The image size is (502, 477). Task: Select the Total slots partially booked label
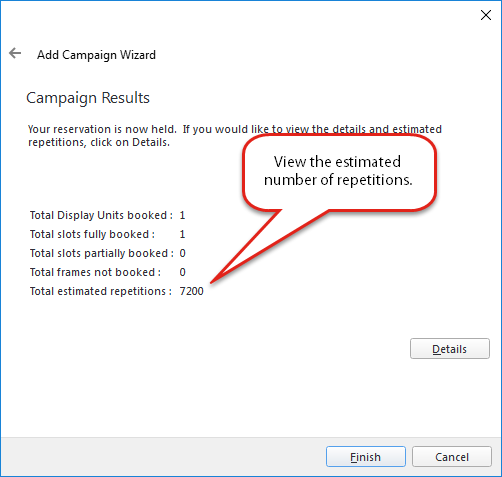point(102,253)
